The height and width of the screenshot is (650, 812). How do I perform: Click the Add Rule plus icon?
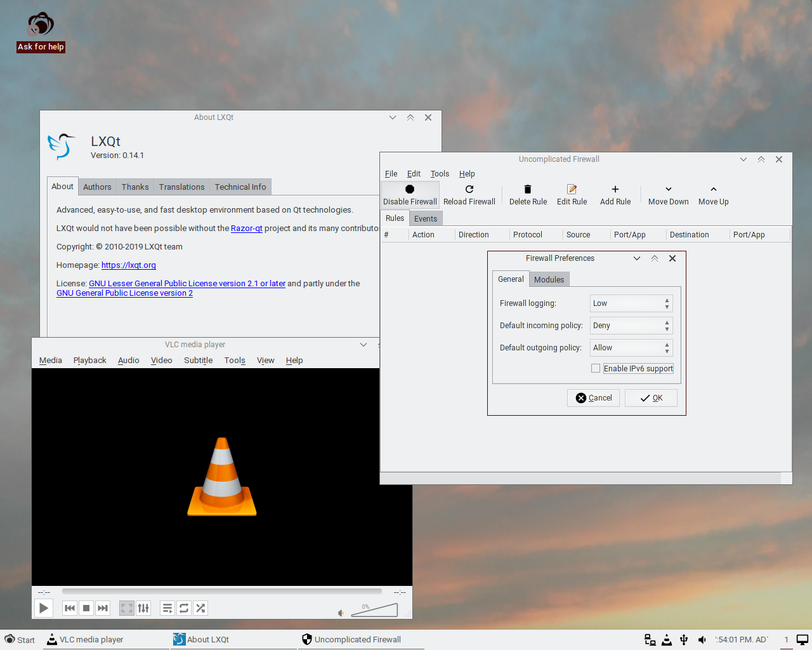615,189
